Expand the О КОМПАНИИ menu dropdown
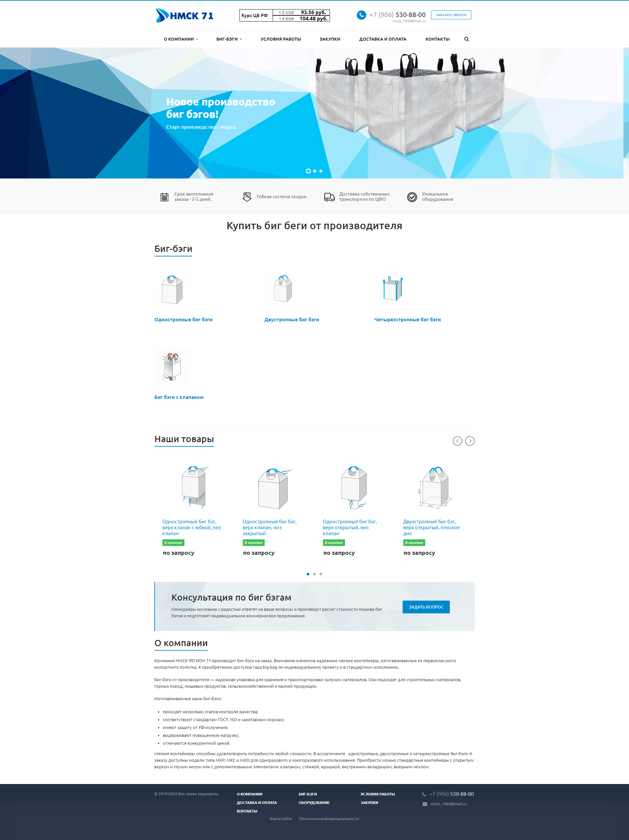Screen dimensions: 629x840 (181, 39)
